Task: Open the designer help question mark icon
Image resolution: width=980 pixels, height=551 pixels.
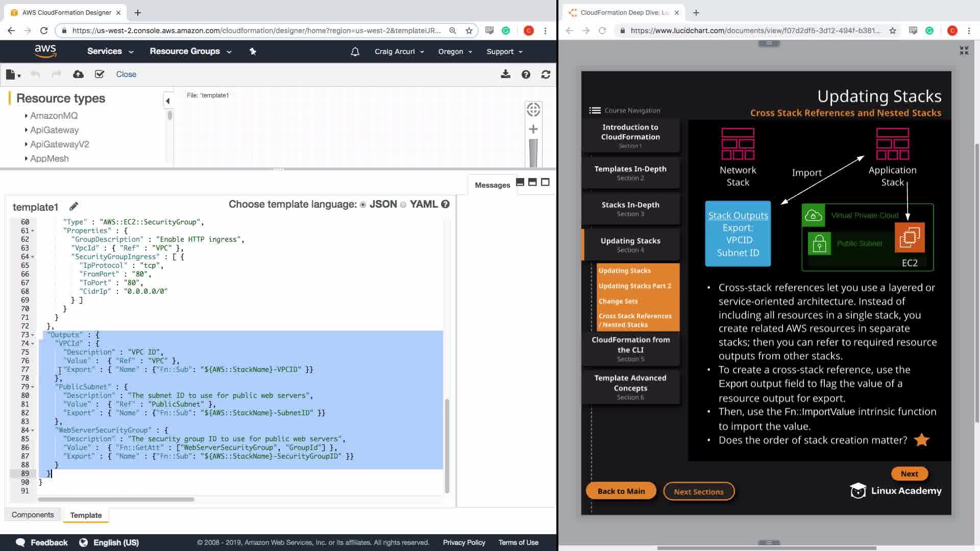Action: coord(526,74)
